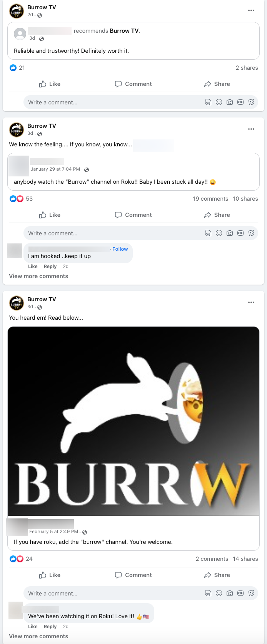Follow the commenter who wrote "I am hooked"
267x644 pixels.
click(120, 249)
